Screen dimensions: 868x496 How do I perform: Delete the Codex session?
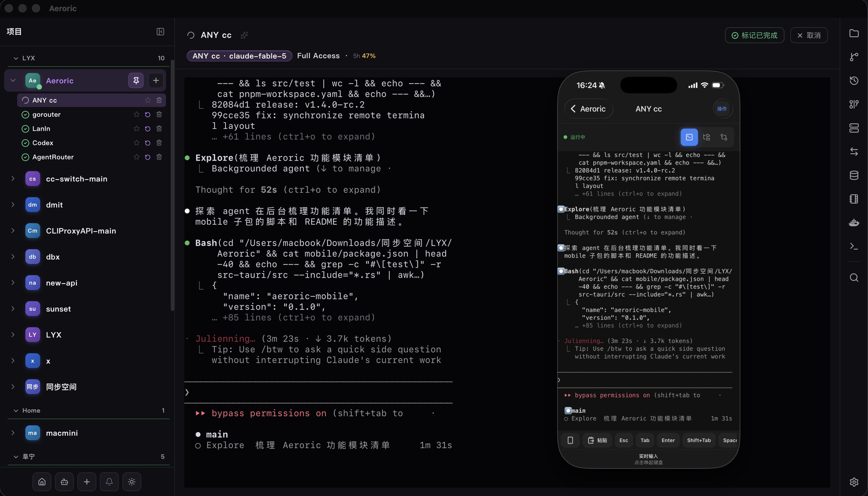159,143
